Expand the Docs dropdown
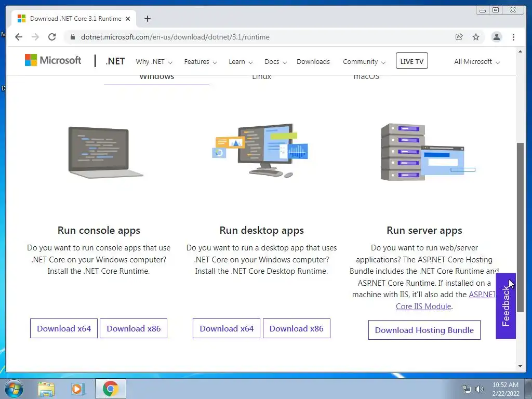 [275, 62]
